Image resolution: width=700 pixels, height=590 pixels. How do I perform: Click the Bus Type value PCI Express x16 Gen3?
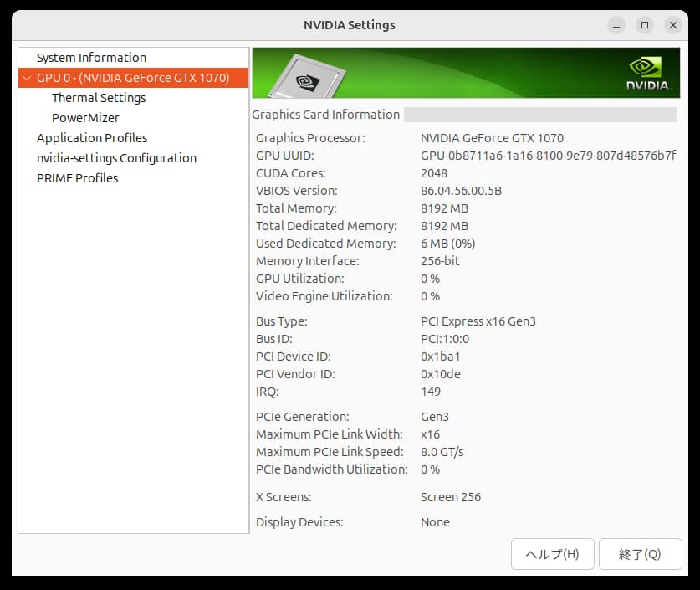(x=478, y=321)
